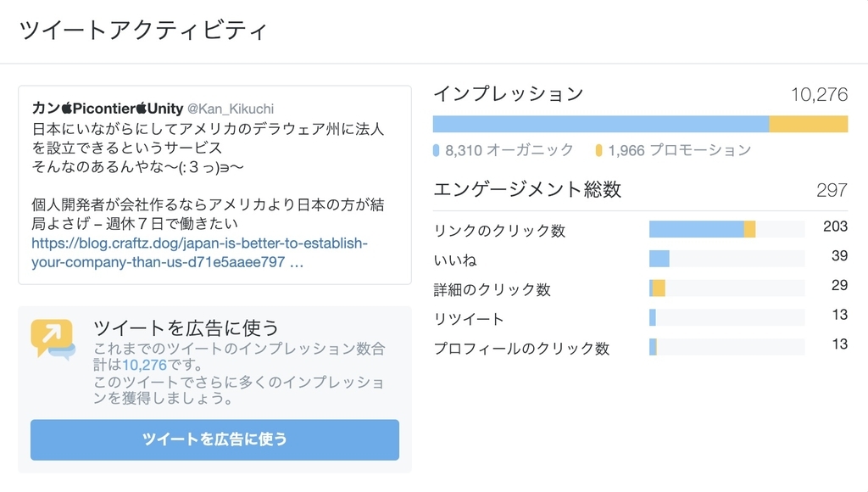Click the yellow segment of the impressions bar
868x492 pixels.
click(808, 124)
